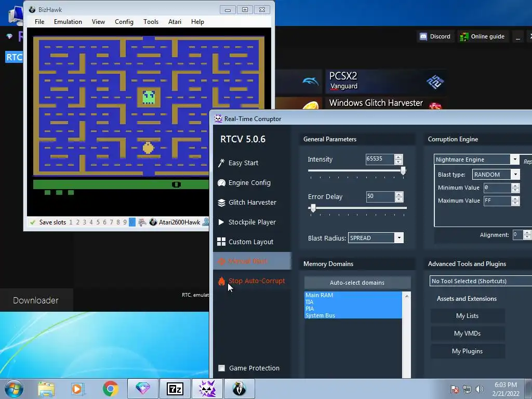Increase Minimum Value using the spinner up arrow
The height and width of the screenshot is (399, 532).
coord(515,185)
